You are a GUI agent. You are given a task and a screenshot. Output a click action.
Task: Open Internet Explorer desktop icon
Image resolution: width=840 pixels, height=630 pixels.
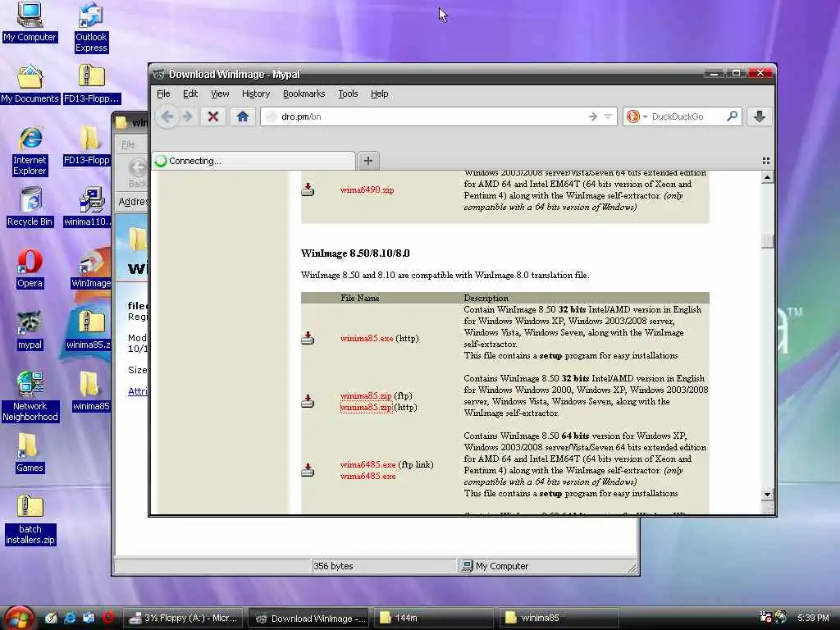tap(30, 151)
